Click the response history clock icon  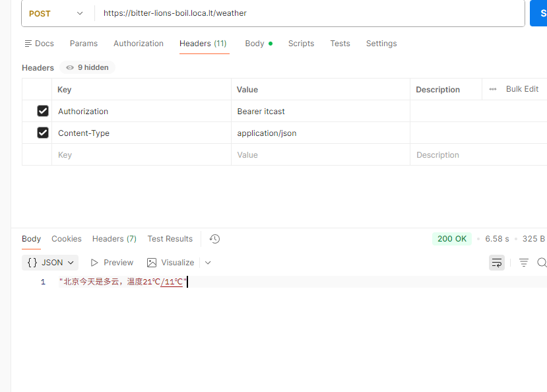[x=214, y=239]
